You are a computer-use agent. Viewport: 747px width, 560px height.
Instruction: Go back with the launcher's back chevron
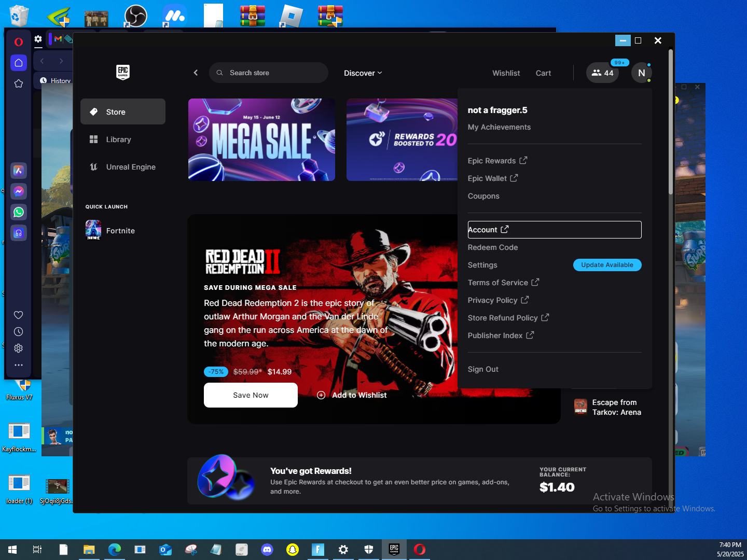[196, 73]
